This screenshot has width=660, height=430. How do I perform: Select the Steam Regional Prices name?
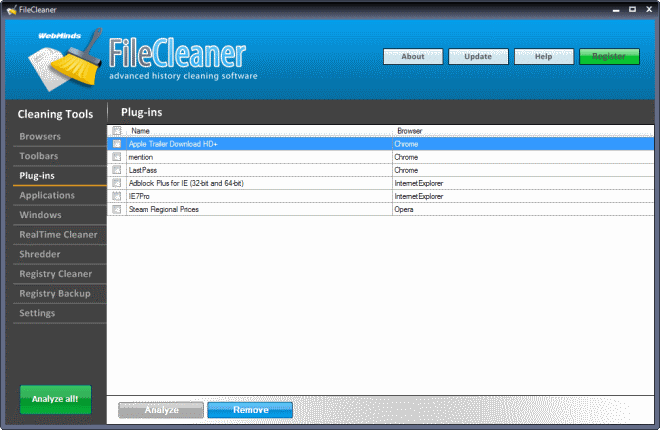164,209
